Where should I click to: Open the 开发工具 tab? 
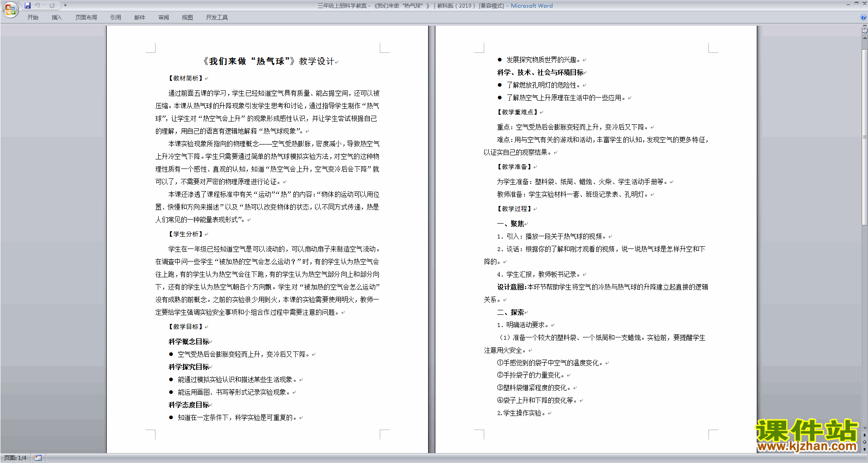coord(217,18)
